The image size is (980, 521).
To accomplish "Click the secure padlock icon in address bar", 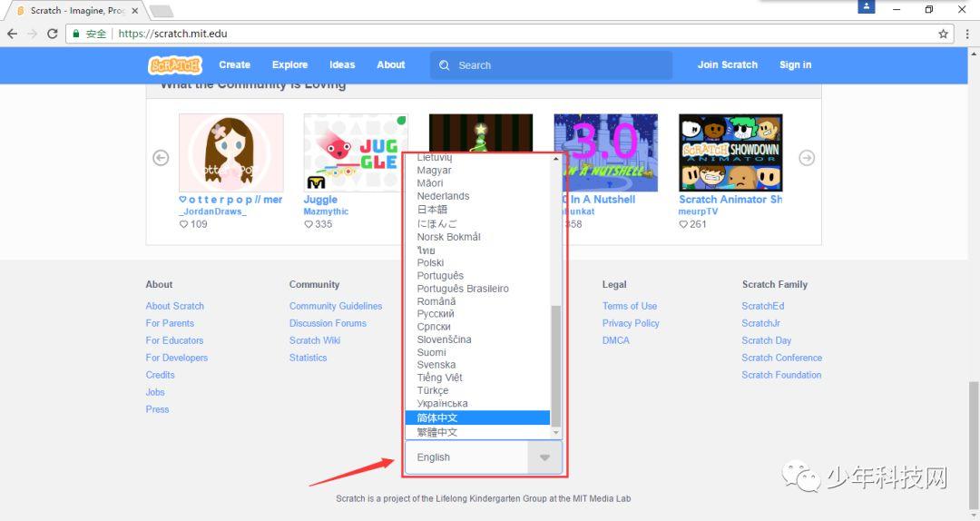I will [76, 34].
